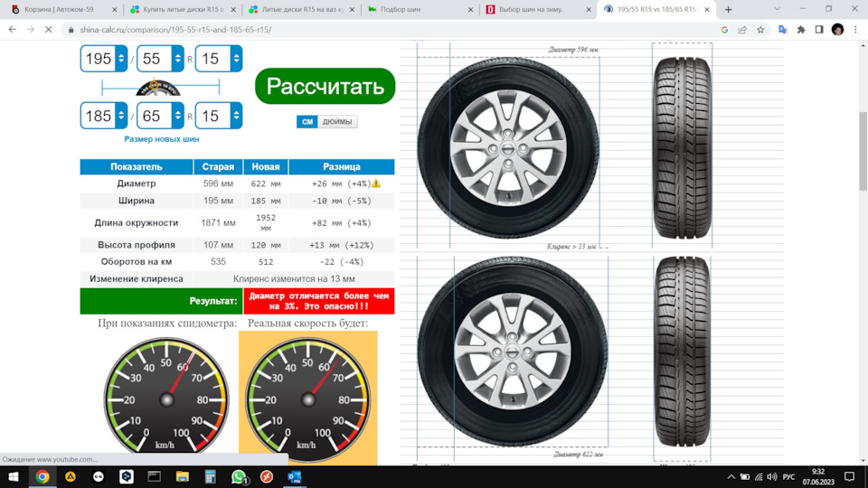Click the Клиренс изменится на 13 мм cell
This screenshot has width=868, height=488.
[x=294, y=279]
